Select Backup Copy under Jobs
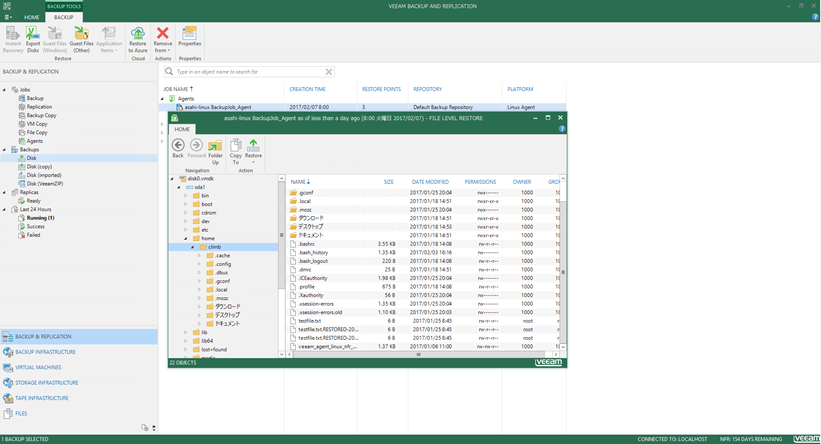821x444 pixels. (x=41, y=115)
